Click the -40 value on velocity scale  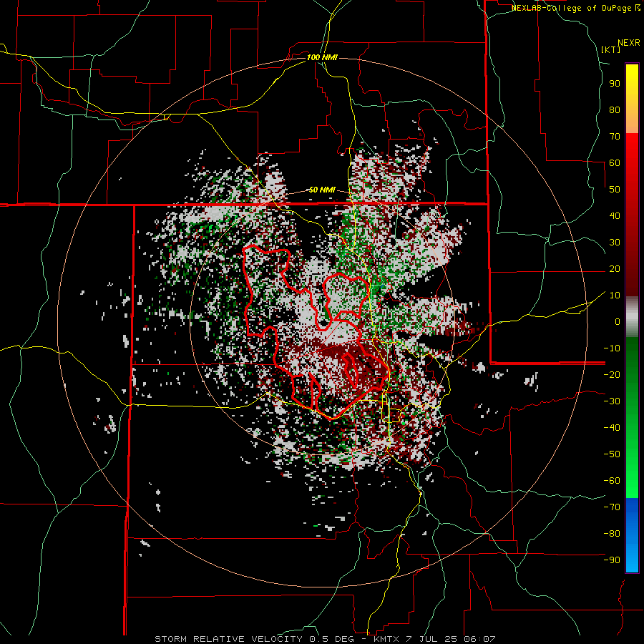(612, 428)
